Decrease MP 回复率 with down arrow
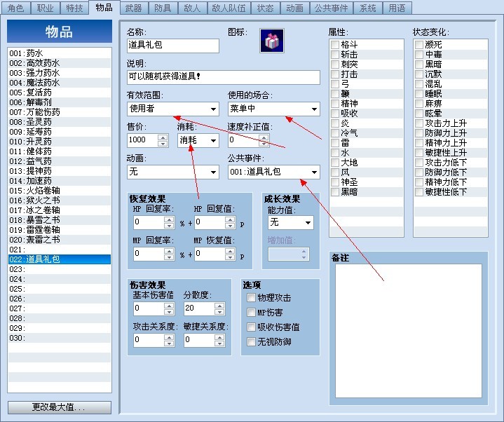This screenshot has height=422, width=504. coord(169,257)
